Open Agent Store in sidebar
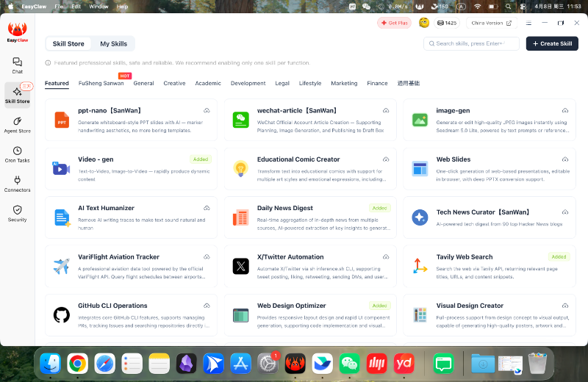 click(x=17, y=125)
